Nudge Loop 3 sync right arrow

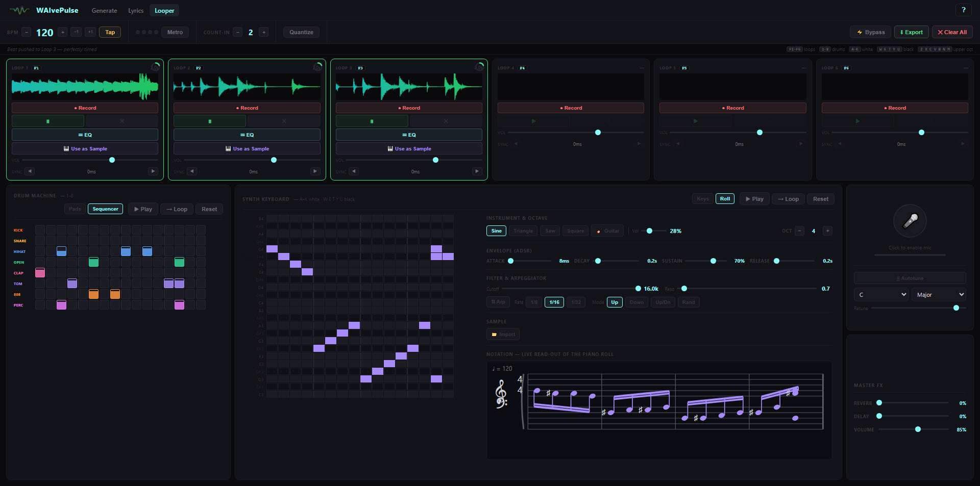click(x=477, y=171)
